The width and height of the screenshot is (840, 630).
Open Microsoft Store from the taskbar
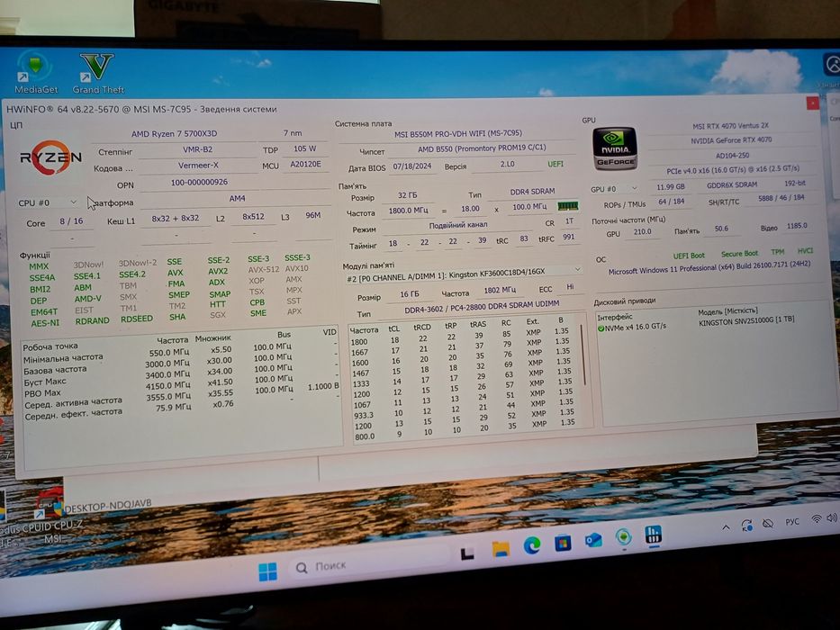click(563, 544)
